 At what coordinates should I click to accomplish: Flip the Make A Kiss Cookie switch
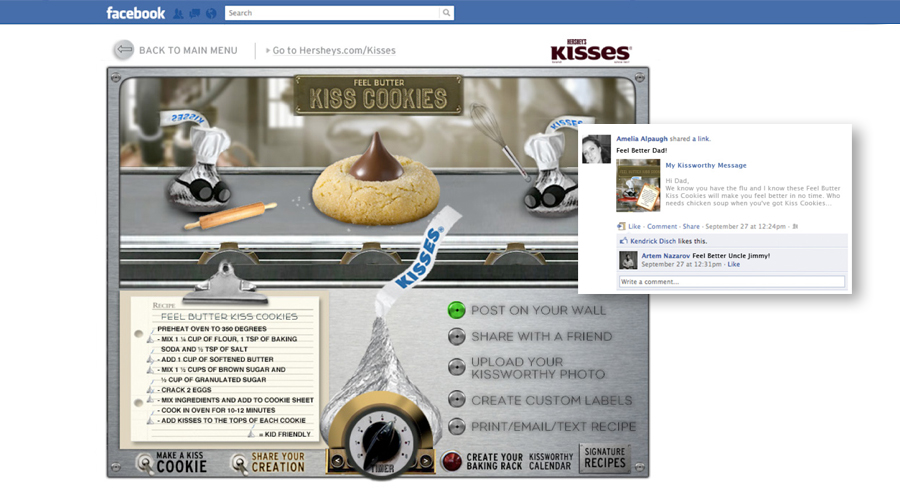coord(144,463)
